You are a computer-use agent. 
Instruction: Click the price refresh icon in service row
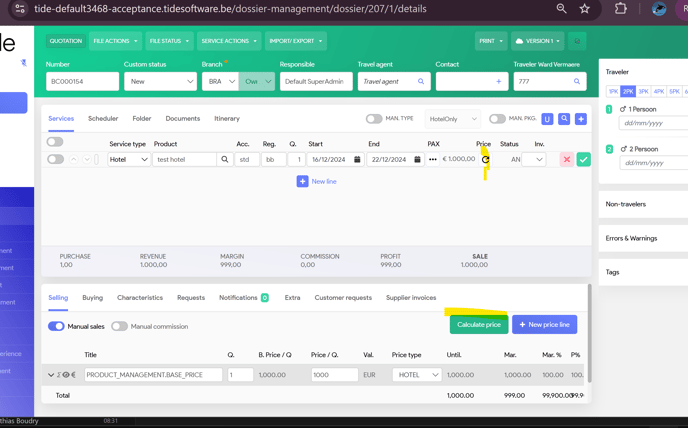coord(486,159)
